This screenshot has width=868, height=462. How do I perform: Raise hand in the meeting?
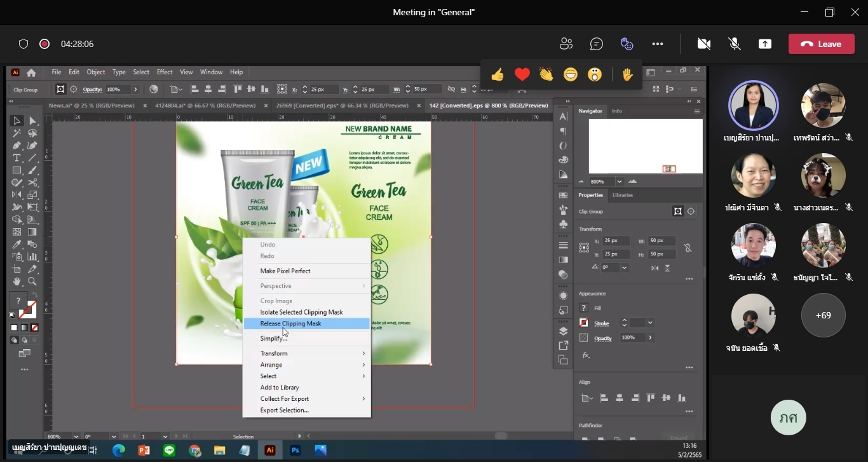pyautogui.click(x=628, y=75)
